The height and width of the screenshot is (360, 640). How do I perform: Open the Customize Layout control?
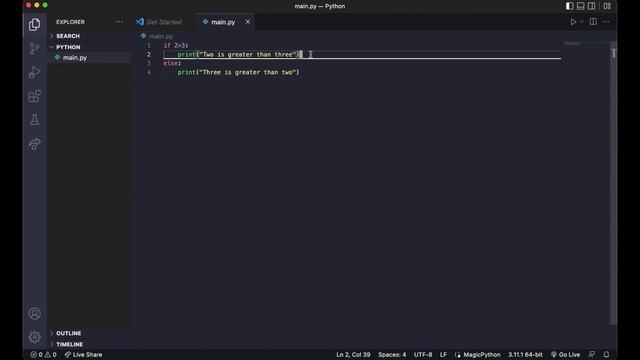pyautogui.click(x=607, y=6)
